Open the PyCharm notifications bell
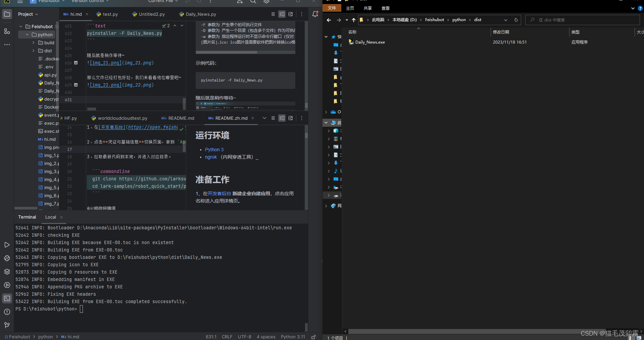 [x=315, y=14]
